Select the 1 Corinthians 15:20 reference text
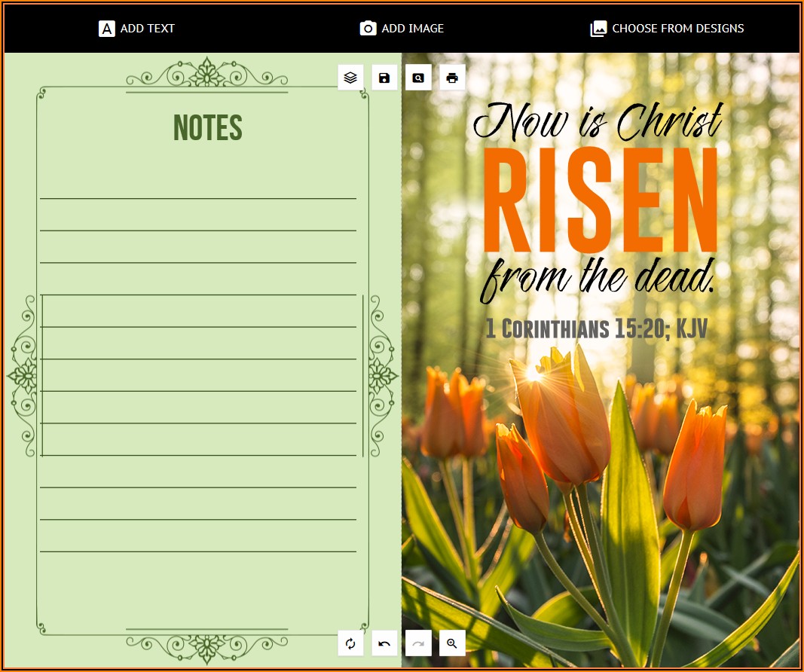The image size is (804, 672). tap(596, 328)
